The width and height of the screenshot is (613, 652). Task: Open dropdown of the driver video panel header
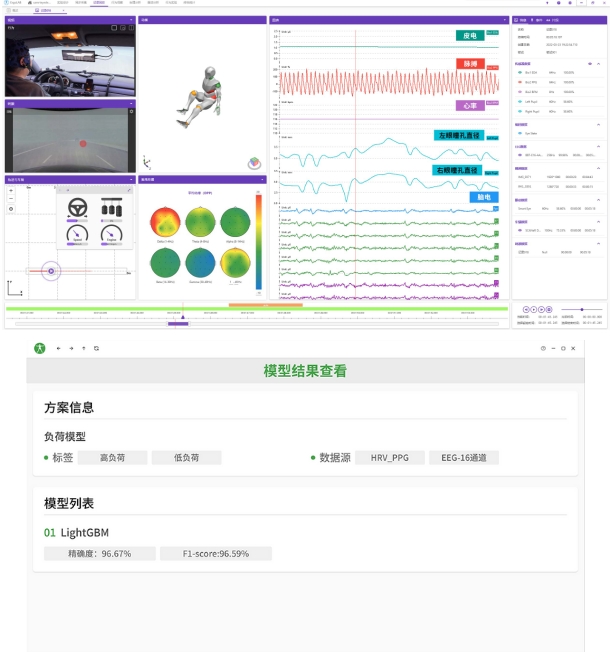pos(131,20)
